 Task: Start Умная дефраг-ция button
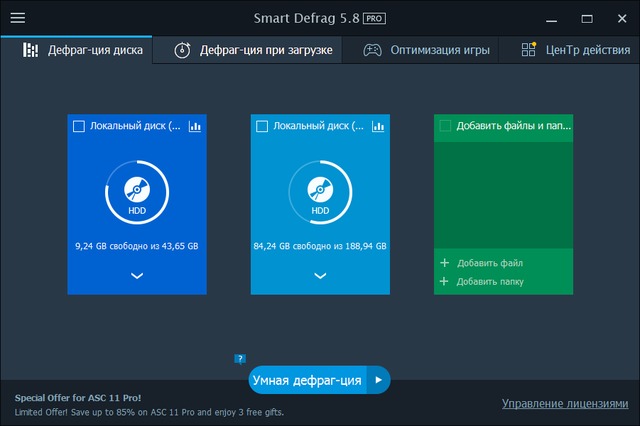tap(307, 380)
